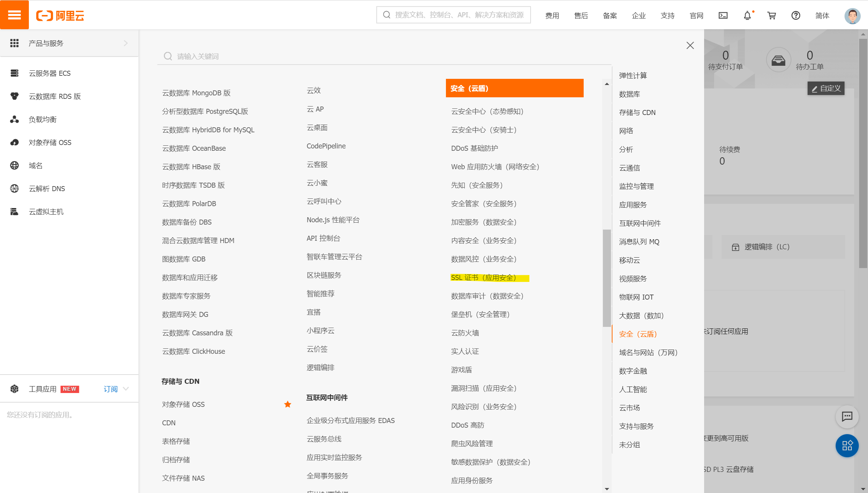Click the Alibaba Cloud logo

tap(60, 15)
